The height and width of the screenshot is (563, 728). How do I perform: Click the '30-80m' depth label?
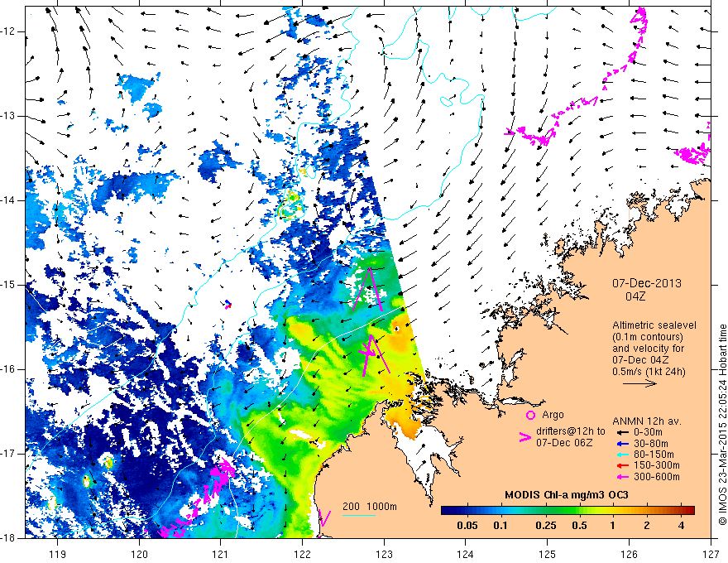point(650,444)
